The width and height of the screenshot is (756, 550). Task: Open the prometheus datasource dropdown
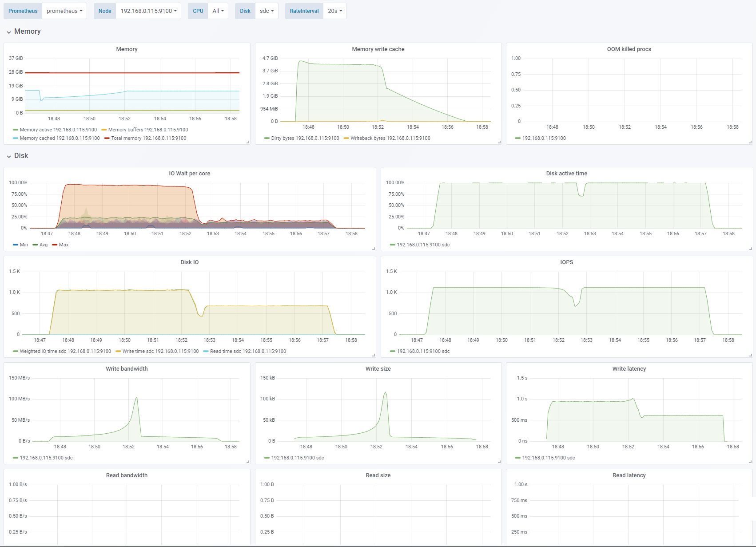point(64,11)
